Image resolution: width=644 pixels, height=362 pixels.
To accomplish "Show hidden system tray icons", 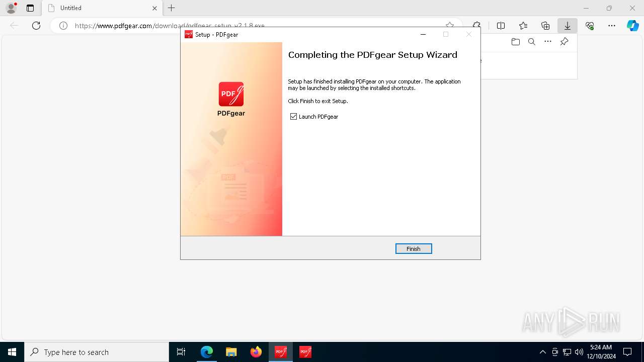I will (x=542, y=352).
